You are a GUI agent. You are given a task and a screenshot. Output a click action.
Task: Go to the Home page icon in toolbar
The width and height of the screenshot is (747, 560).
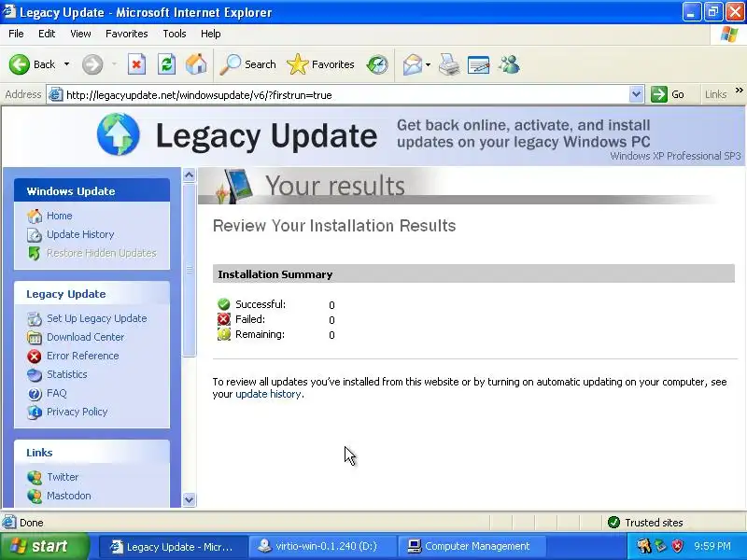(196, 64)
